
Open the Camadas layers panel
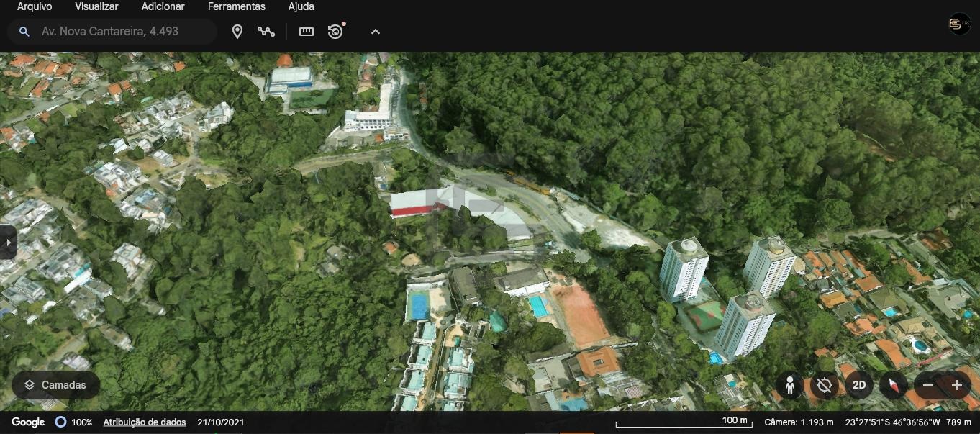tap(55, 385)
